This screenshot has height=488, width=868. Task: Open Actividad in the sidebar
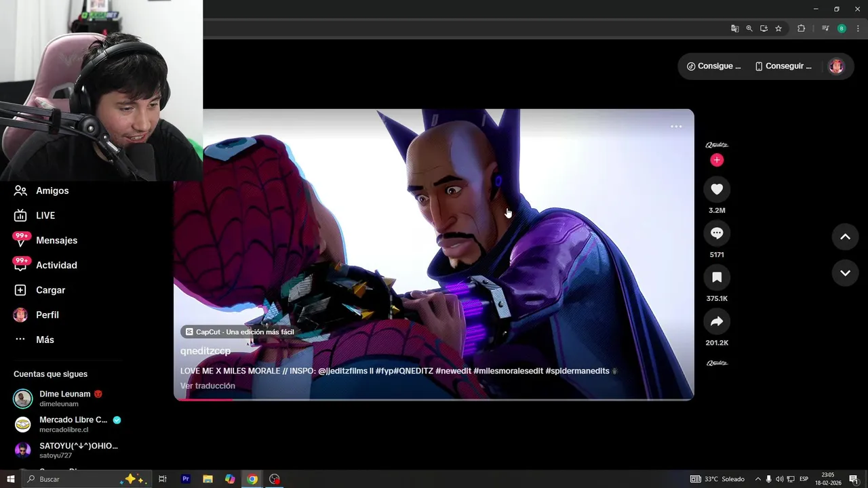coord(45,265)
